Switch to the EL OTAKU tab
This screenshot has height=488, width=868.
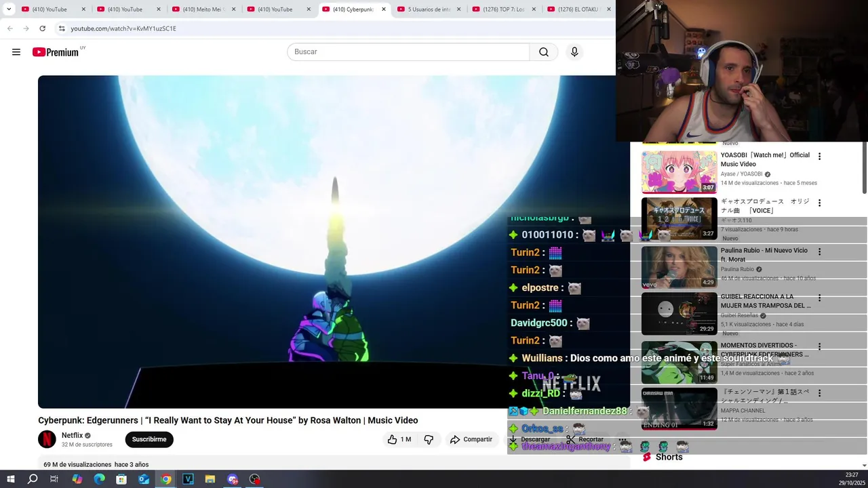point(578,9)
